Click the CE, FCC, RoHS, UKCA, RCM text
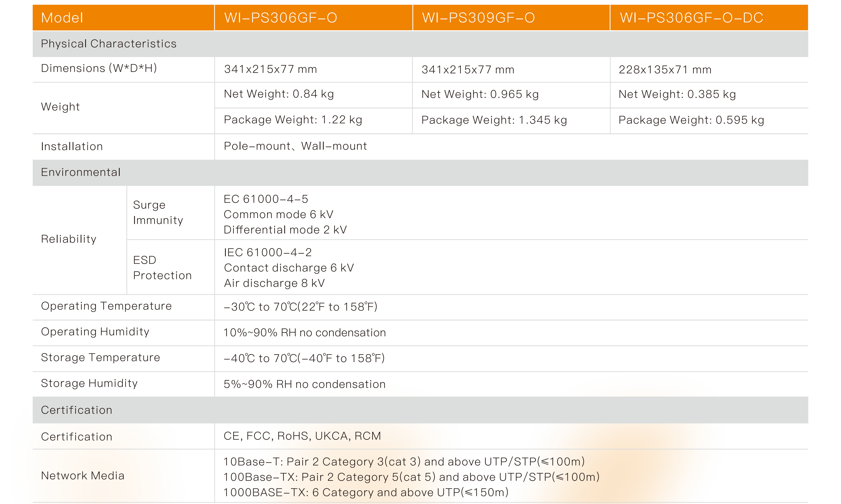This screenshot has height=504, width=841. [x=302, y=436]
